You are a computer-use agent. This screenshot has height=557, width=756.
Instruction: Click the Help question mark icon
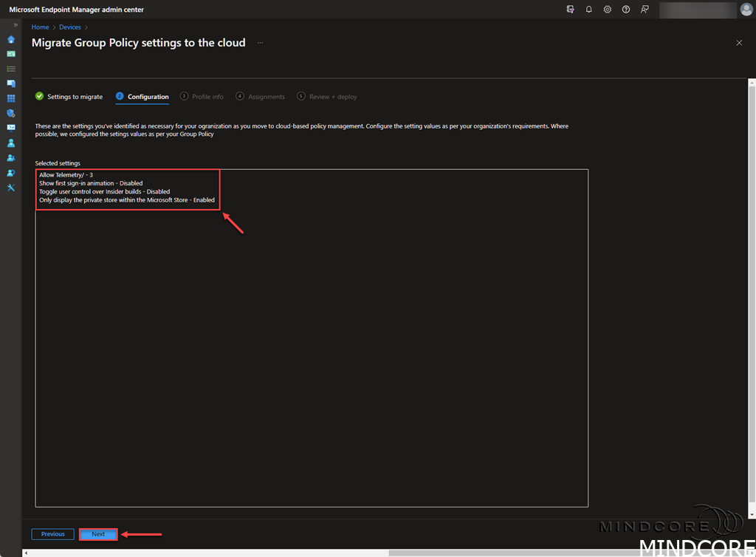[626, 10]
